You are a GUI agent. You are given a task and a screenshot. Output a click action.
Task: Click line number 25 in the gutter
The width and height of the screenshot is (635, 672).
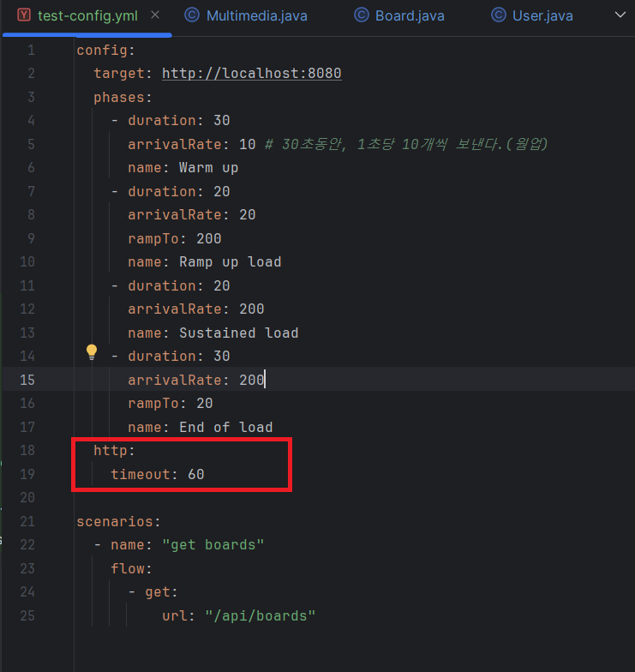pyautogui.click(x=27, y=615)
